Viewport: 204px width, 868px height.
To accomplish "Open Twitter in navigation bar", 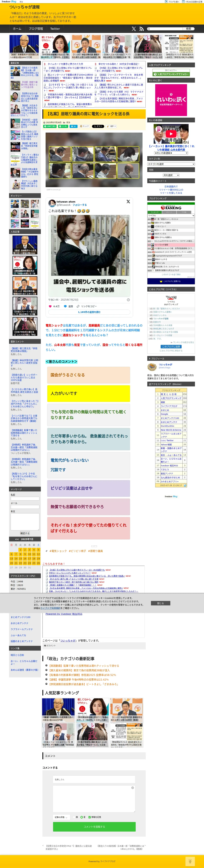I will [55, 29].
